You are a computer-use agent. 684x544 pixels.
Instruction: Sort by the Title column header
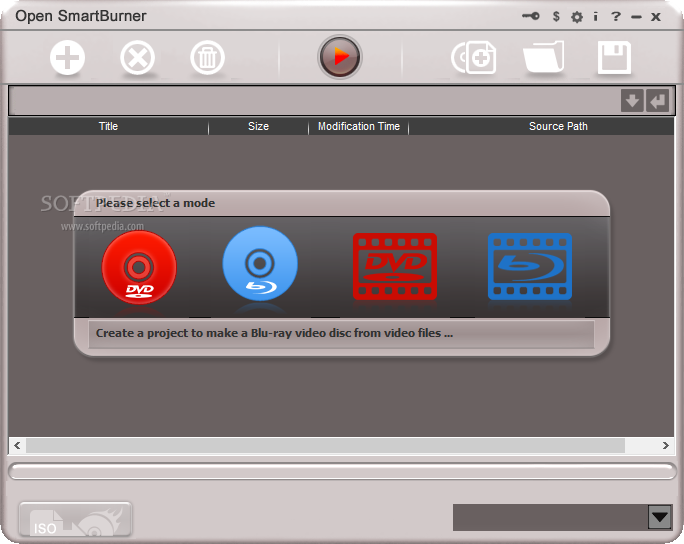[x=108, y=127]
